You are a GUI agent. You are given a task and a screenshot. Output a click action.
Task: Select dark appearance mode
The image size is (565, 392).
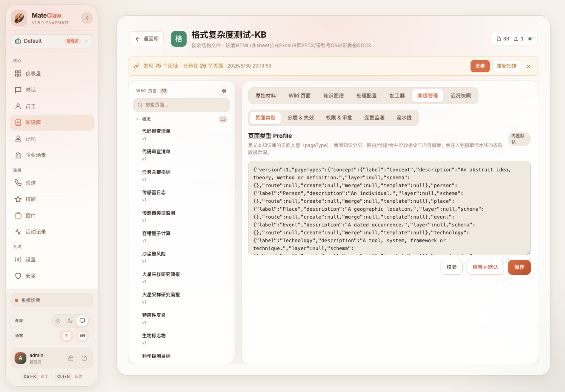70,321
